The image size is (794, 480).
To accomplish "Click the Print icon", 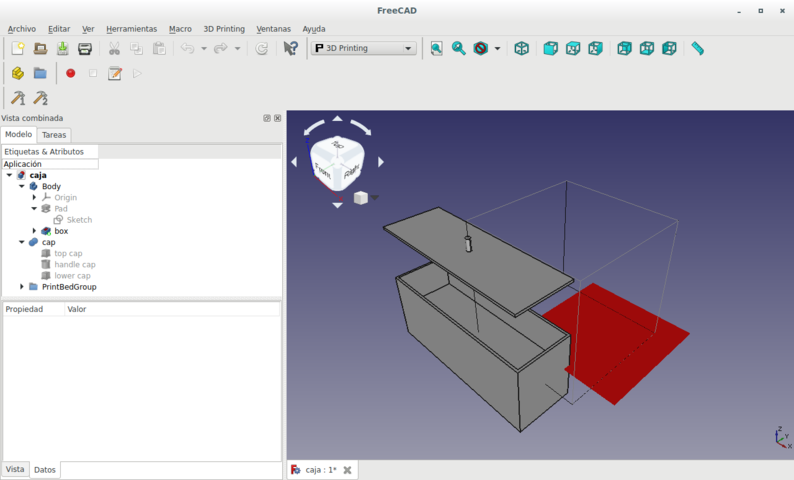I will coord(85,48).
